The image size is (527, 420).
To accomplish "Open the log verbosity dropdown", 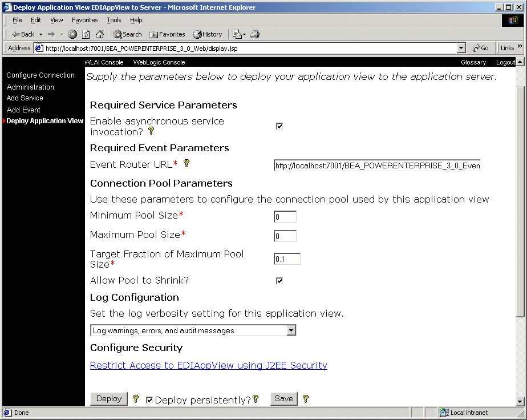I will 193,330.
